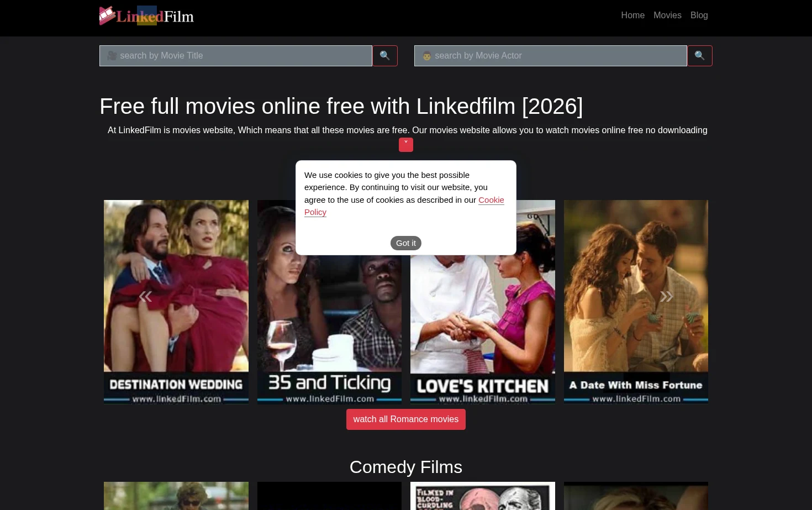Expand the description with red chevron button

pos(406,145)
